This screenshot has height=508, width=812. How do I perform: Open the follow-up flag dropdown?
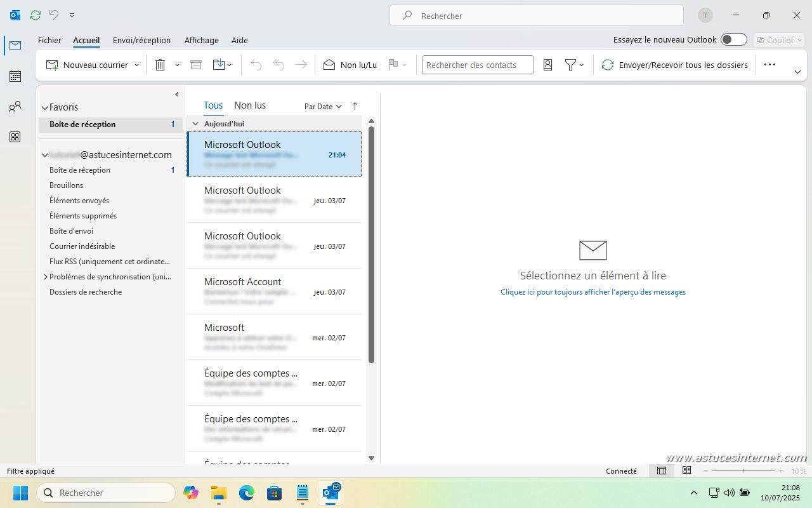(398, 65)
